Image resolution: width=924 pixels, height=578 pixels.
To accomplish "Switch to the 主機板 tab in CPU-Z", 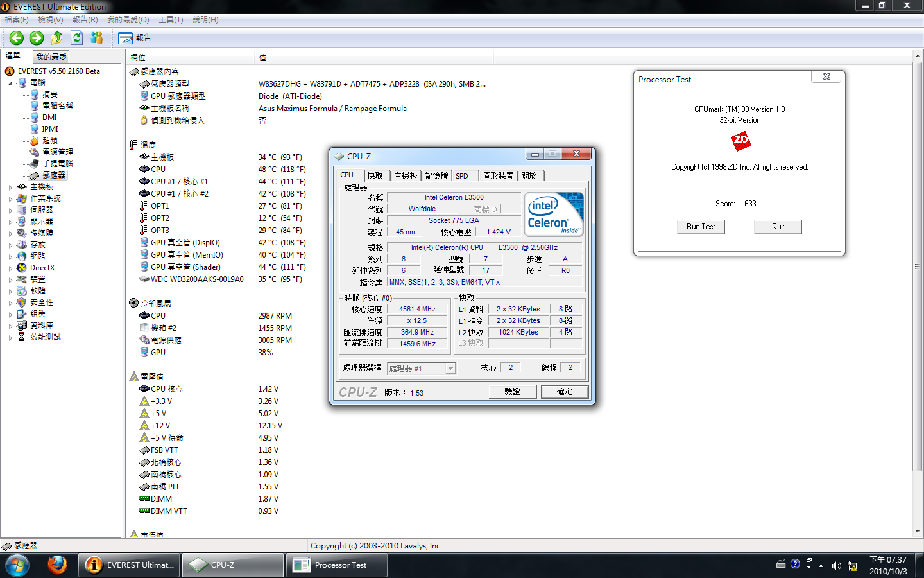I will tap(406, 175).
